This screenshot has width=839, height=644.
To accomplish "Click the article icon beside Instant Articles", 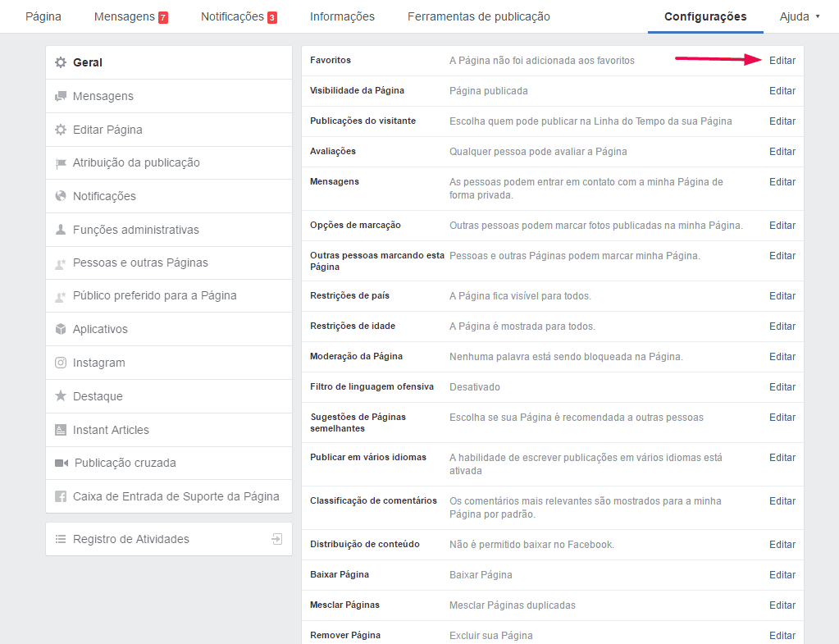I will click(61, 430).
